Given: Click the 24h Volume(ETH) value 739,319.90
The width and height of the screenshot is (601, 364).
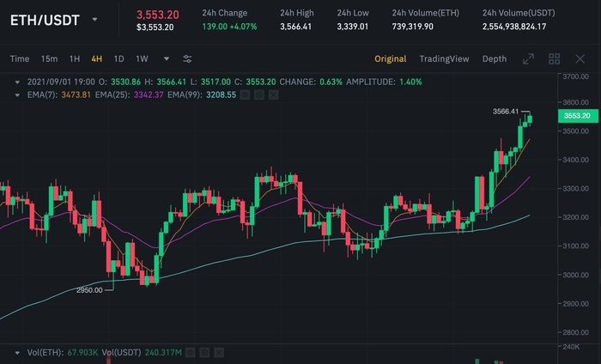Looking at the screenshot, I should [x=412, y=27].
